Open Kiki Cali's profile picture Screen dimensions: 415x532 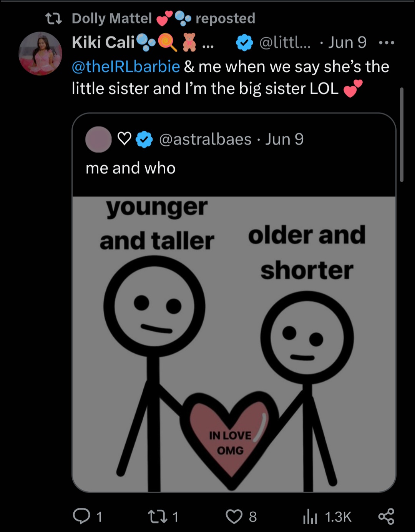pyautogui.click(x=40, y=53)
